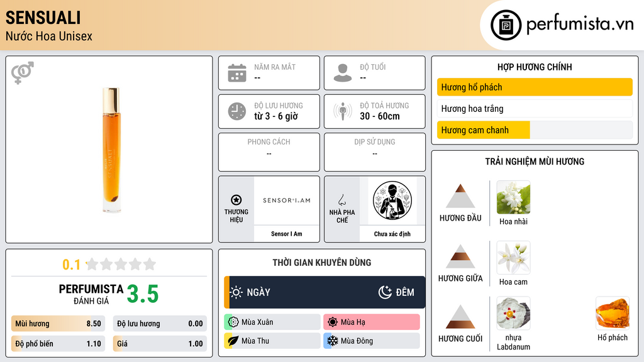Click the Trải nghiệm mùi hương heading
Viewport: 644px width, 362px height.
[x=535, y=162]
